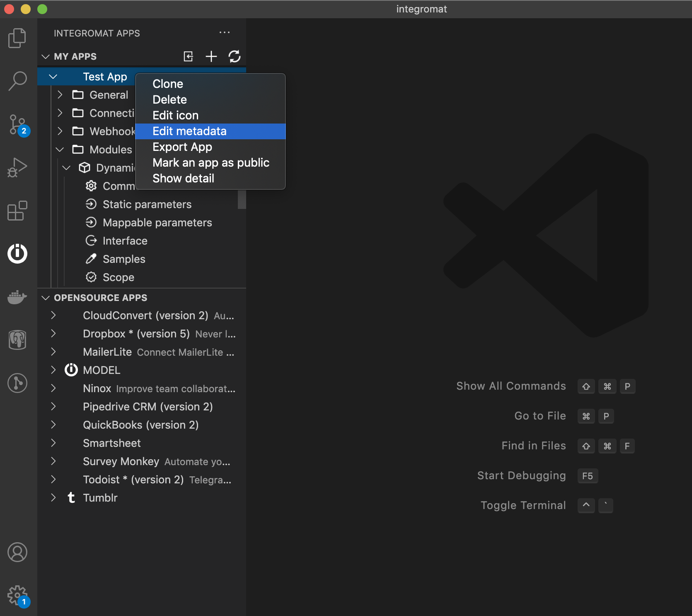Collapse the Dynamic module node

(66, 167)
